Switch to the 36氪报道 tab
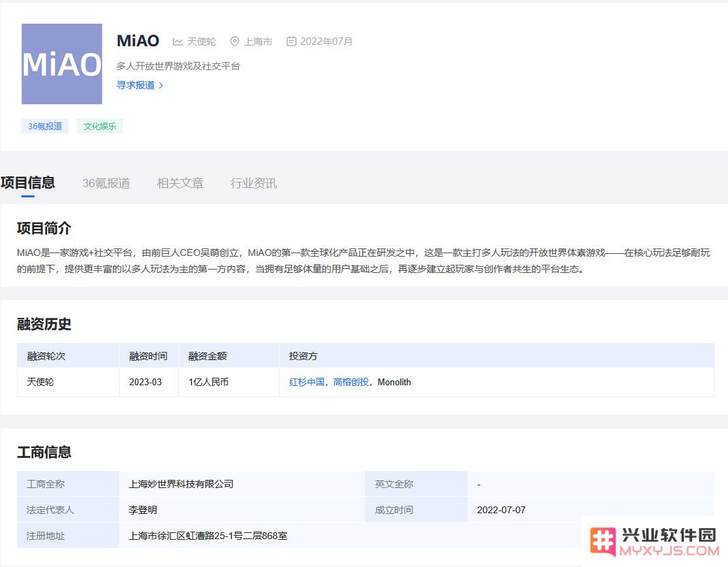This screenshot has width=728, height=567. tap(106, 183)
